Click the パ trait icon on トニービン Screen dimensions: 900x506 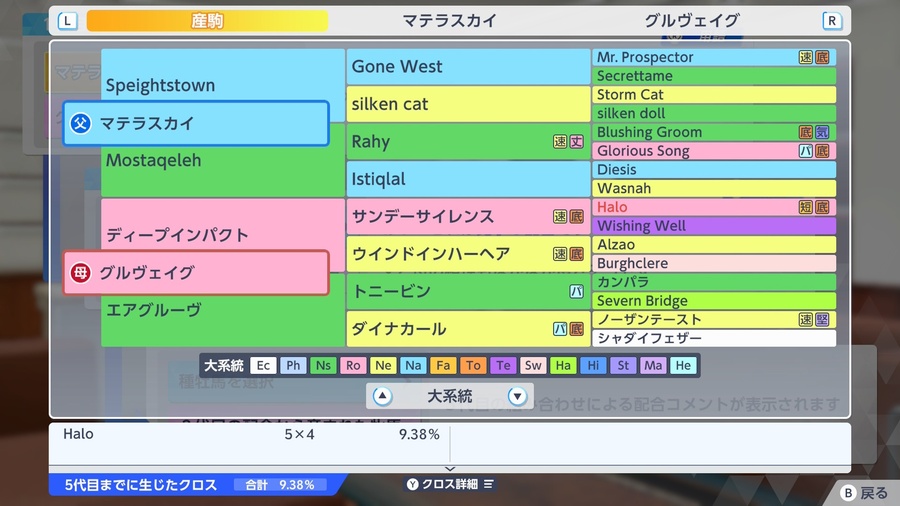pos(576,291)
